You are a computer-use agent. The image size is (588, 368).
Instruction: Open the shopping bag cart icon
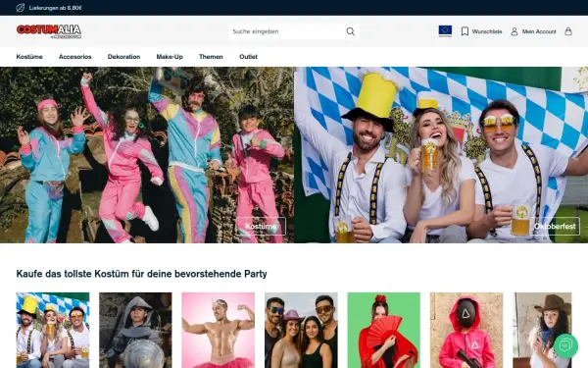pyautogui.click(x=568, y=31)
